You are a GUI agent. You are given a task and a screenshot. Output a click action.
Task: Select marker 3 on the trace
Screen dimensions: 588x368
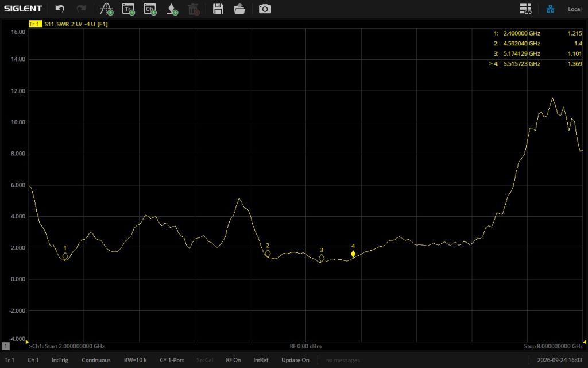tap(322, 258)
